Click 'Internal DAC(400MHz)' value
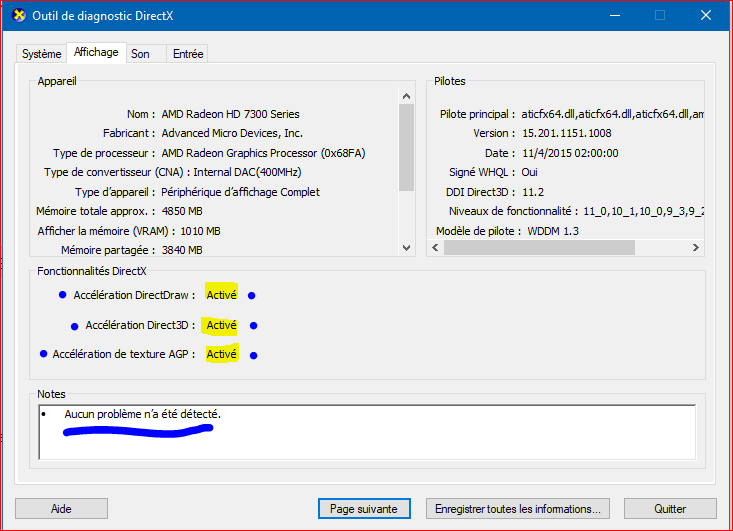Image resolution: width=733 pixels, height=531 pixels. click(247, 172)
